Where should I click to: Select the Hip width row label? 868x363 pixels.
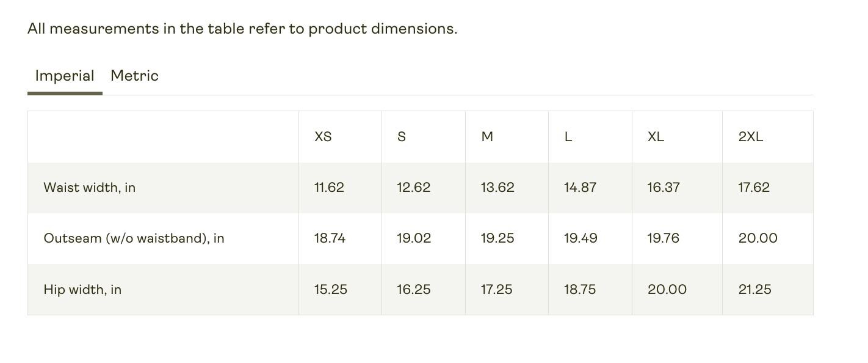click(x=82, y=290)
